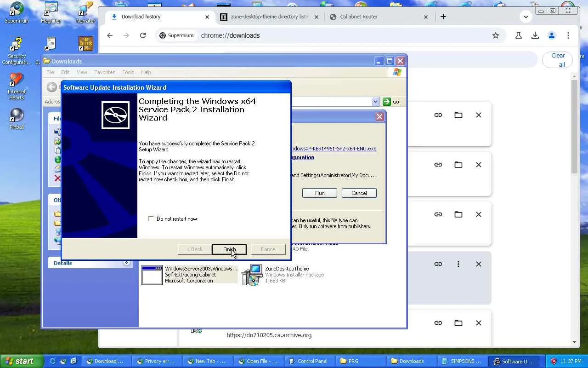
Task: Open the tab search dropdown arrow
Action: point(526,17)
